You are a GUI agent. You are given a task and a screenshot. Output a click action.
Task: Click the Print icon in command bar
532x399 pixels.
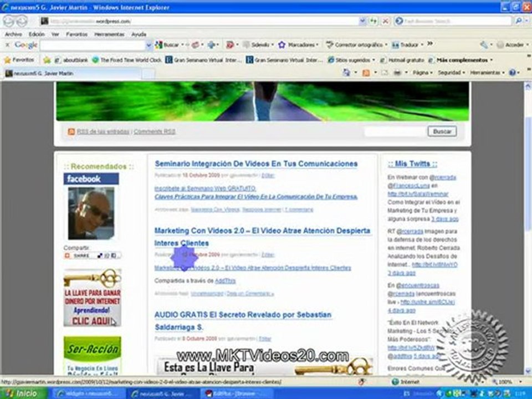(x=397, y=73)
